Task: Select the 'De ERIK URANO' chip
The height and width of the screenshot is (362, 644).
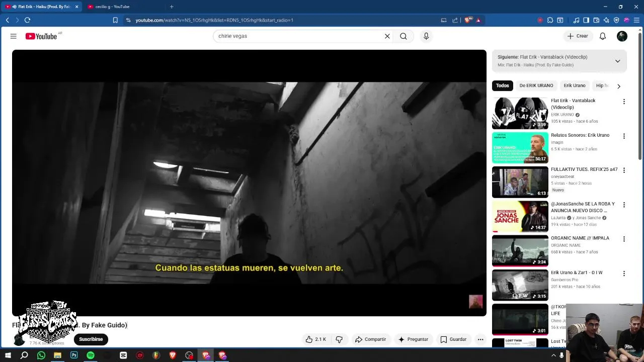Action: coord(536,85)
